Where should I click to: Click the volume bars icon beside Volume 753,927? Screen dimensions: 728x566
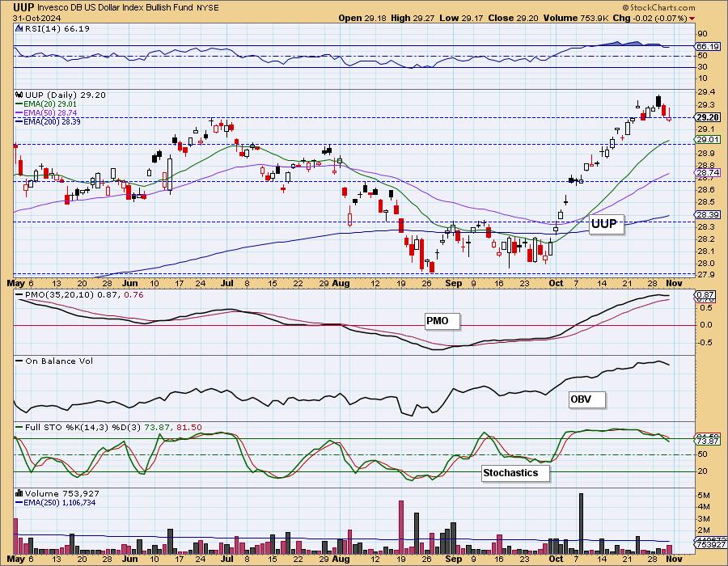[x=19, y=493]
